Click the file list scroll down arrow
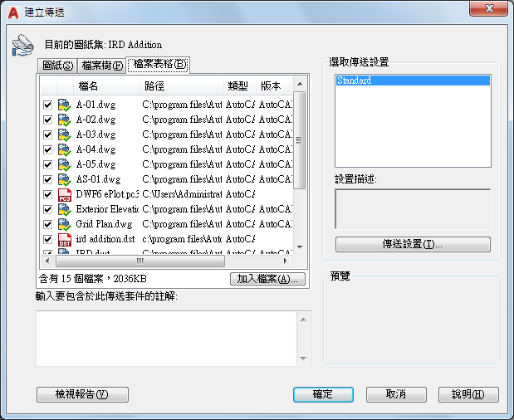 (x=300, y=247)
